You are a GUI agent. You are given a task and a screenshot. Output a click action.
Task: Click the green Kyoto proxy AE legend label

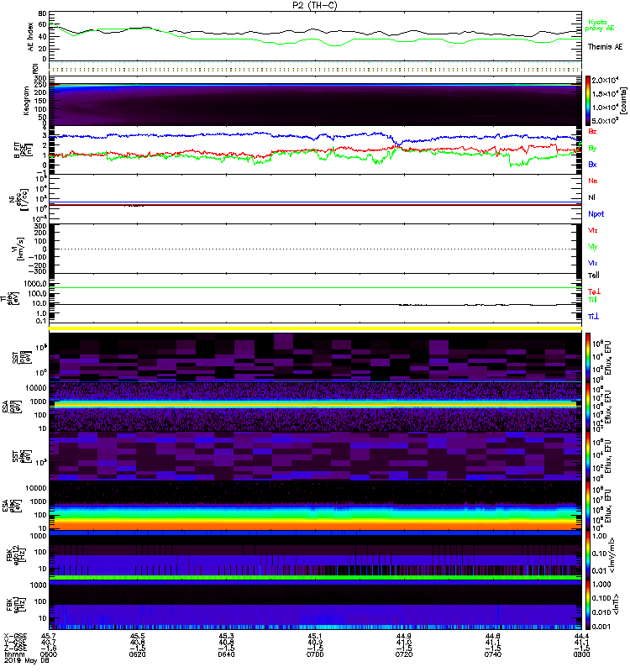click(x=600, y=25)
